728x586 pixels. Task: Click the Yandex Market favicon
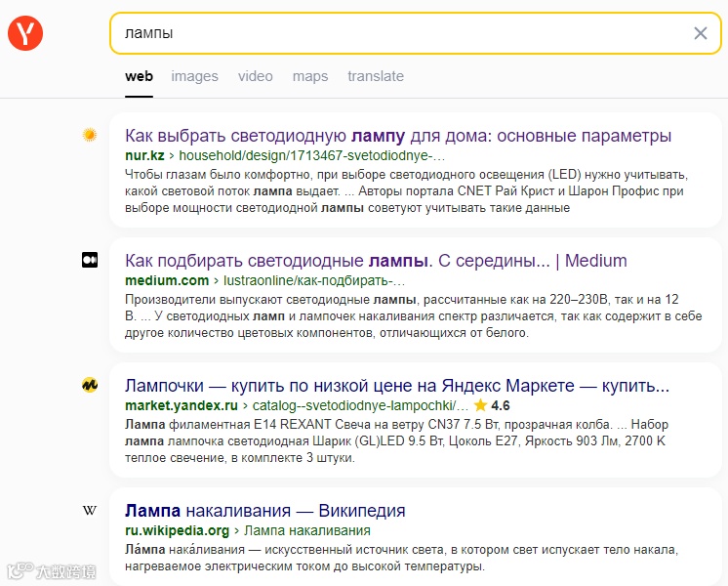click(x=90, y=385)
